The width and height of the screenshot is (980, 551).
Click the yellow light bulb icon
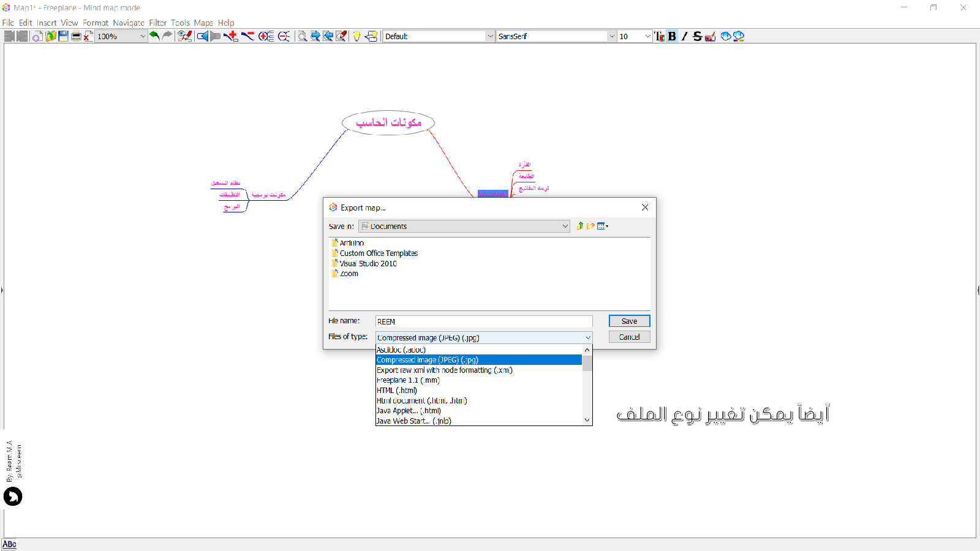pyautogui.click(x=356, y=36)
